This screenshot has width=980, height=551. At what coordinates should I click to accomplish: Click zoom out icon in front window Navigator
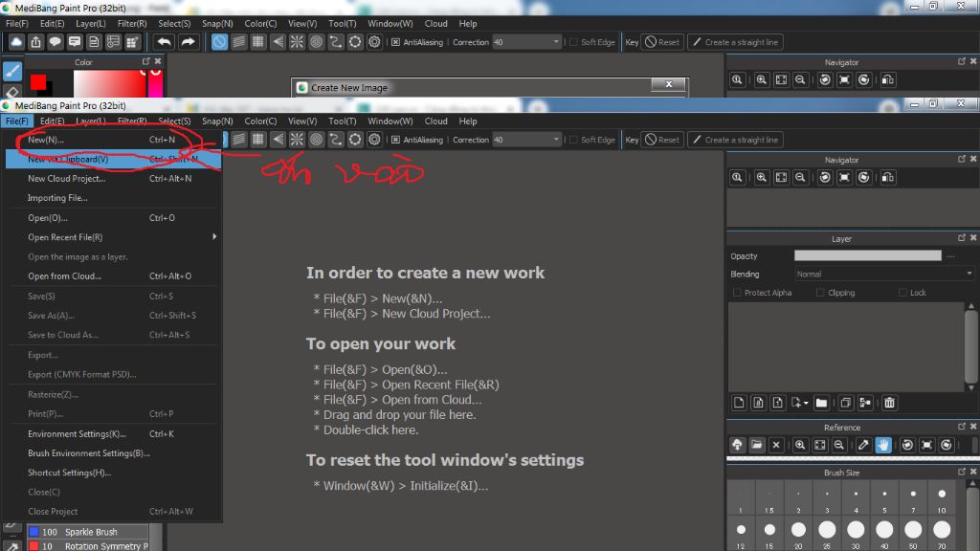click(800, 177)
